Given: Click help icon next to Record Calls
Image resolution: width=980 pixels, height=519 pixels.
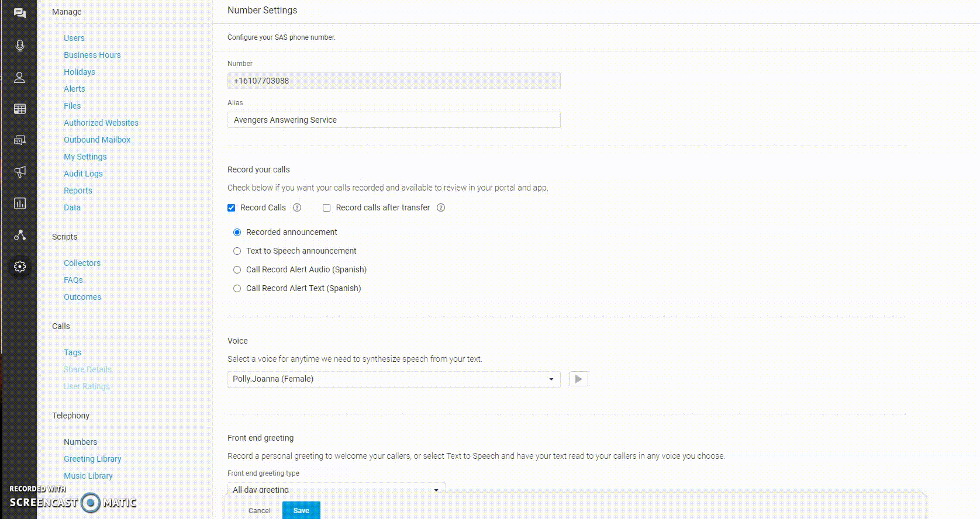Looking at the screenshot, I should tap(297, 207).
